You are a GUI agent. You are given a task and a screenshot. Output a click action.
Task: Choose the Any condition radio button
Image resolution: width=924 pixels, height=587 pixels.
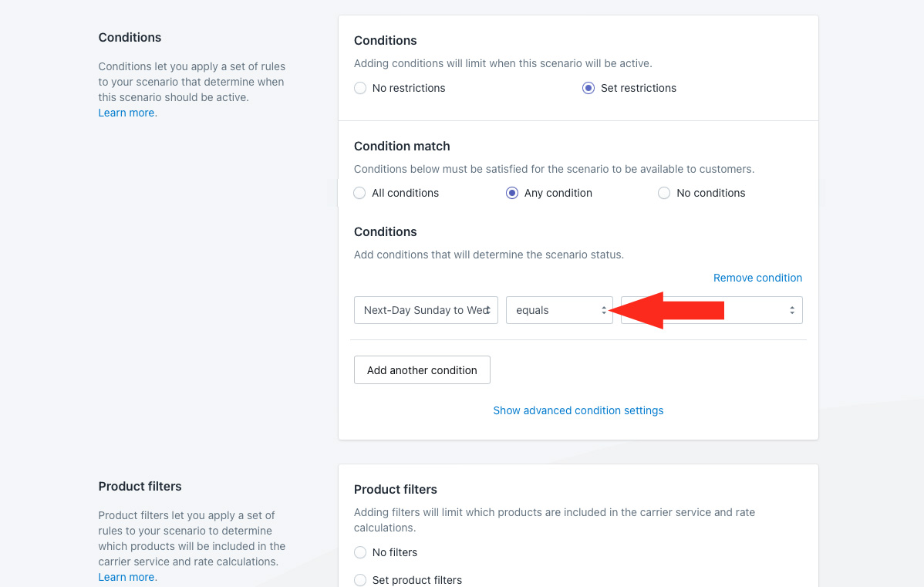pyautogui.click(x=512, y=193)
